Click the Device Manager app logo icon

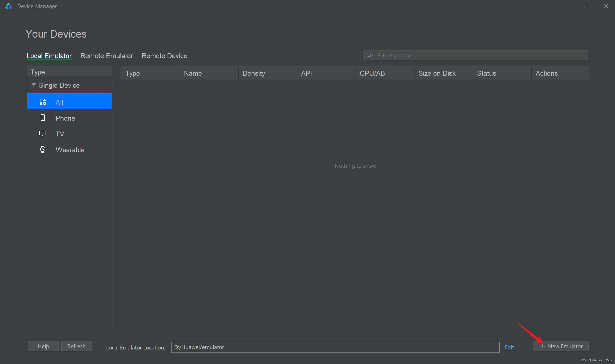8,6
